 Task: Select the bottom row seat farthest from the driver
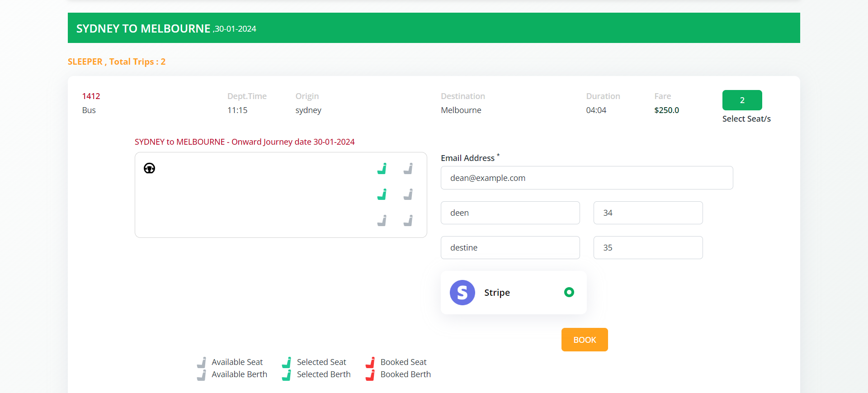tap(408, 221)
